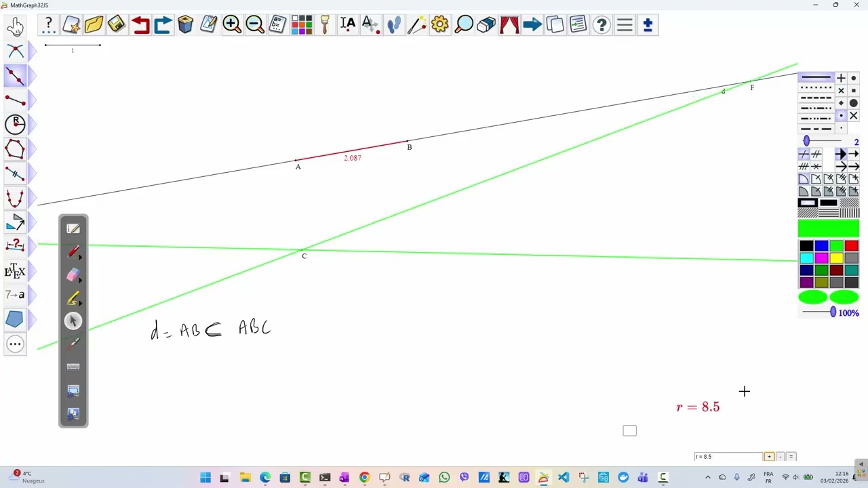Click the trash bin delete tool
The image size is (868, 488).
186,25
